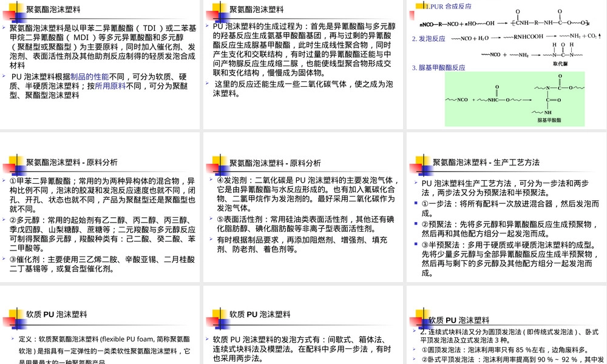The image size is (607, 364).
Task: Select the slide showing PUR 合成反应 equations
Action: click(x=506, y=64)
